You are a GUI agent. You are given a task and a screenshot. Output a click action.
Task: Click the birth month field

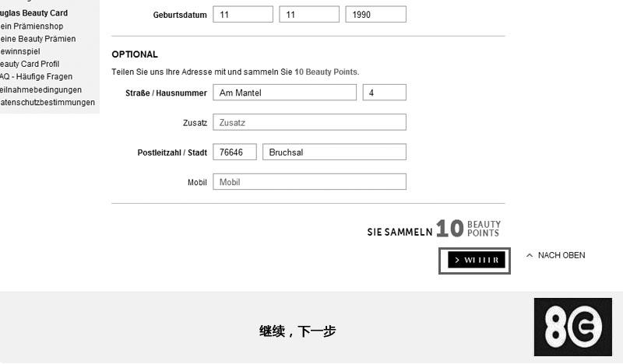coord(308,14)
